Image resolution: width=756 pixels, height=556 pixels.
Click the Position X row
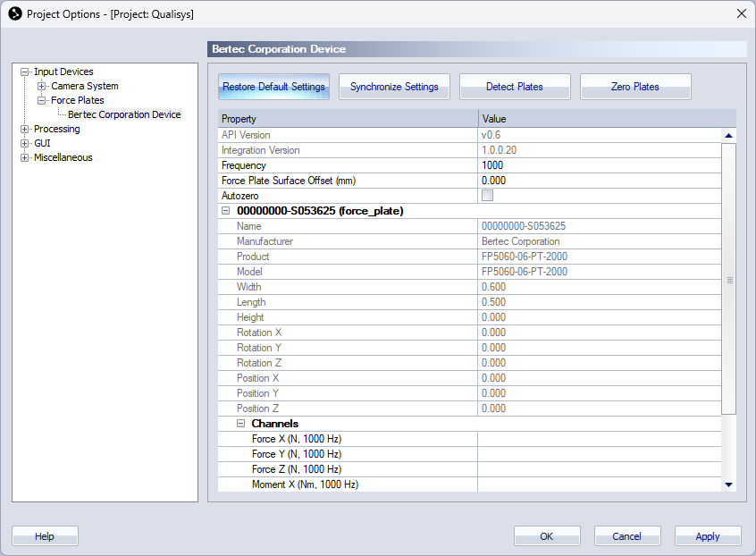pos(469,378)
